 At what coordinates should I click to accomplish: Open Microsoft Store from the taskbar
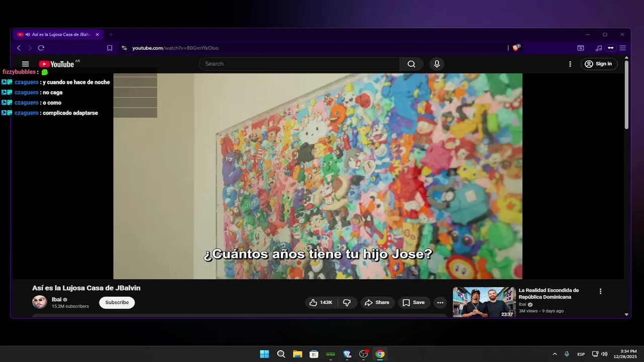(314, 354)
